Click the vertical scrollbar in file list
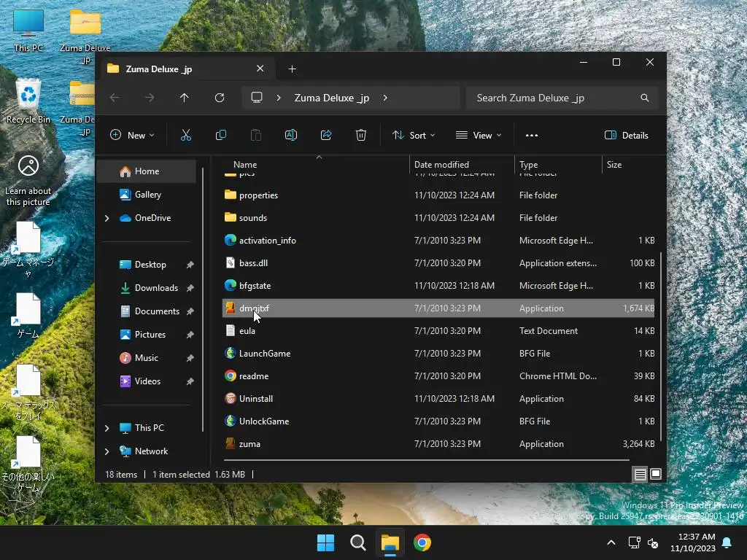The width and height of the screenshot is (747, 560). pyautogui.click(x=661, y=346)
